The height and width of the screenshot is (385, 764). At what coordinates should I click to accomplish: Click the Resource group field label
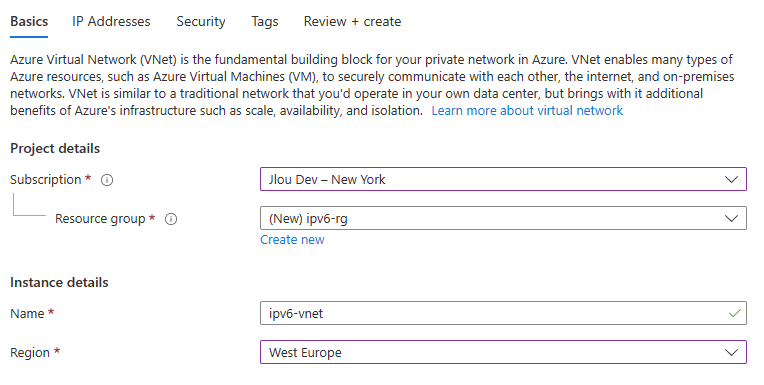pos(100,218)
